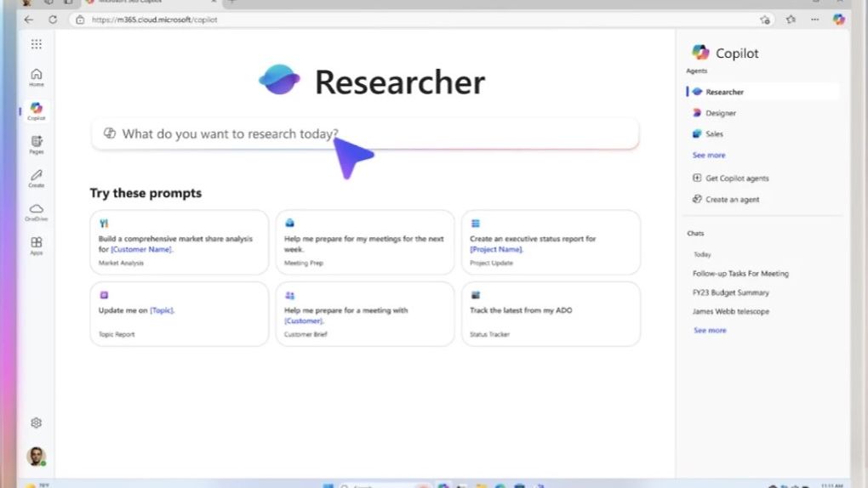The height and width of the screenshot is (488, 868).
Task: Click Get Copilot agents
Action: click(x=736, y=179)
